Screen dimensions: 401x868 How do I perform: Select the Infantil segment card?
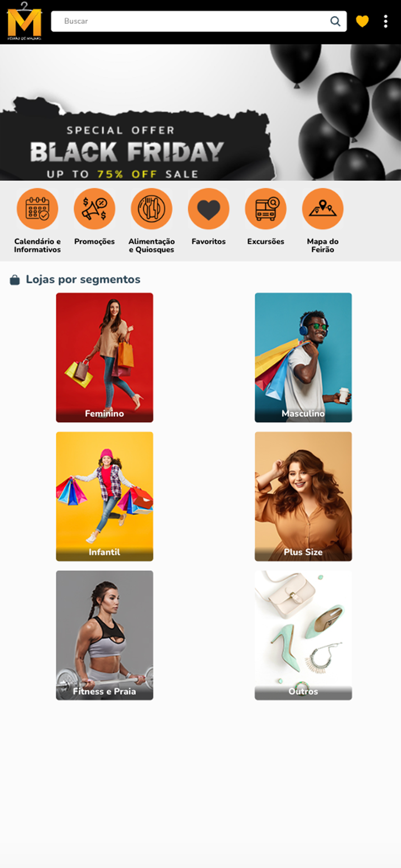click(x=105, y=496)
